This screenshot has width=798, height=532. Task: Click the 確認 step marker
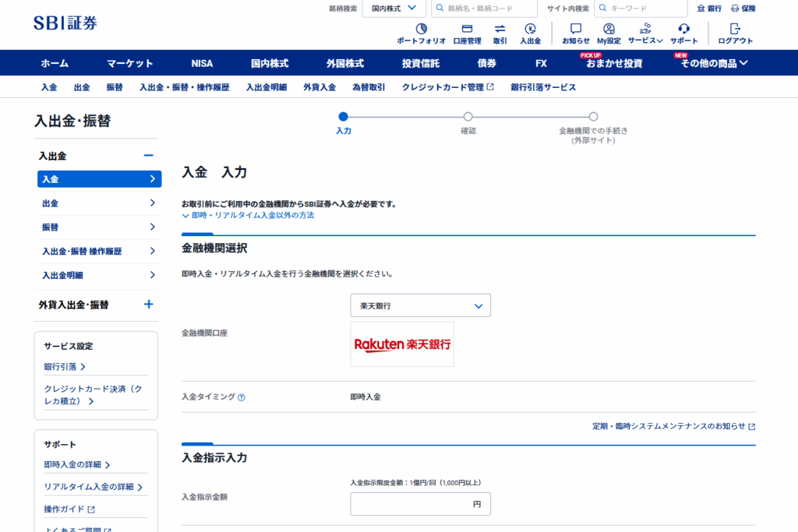[x=468, y=117]
